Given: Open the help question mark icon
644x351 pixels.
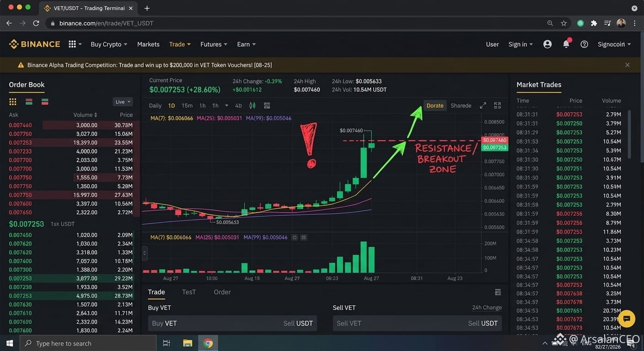Looking at the screenshot, I should [x=584, y=44].
